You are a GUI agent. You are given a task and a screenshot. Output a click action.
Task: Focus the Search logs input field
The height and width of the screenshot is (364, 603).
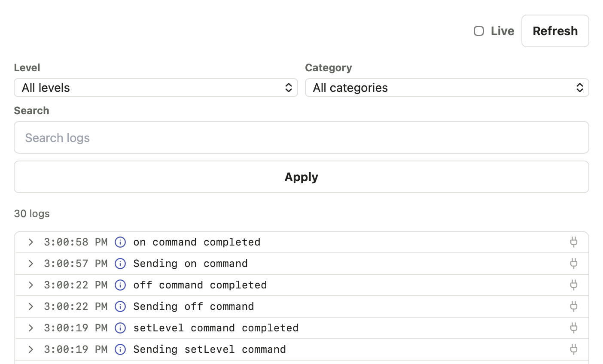coord(301,137)
